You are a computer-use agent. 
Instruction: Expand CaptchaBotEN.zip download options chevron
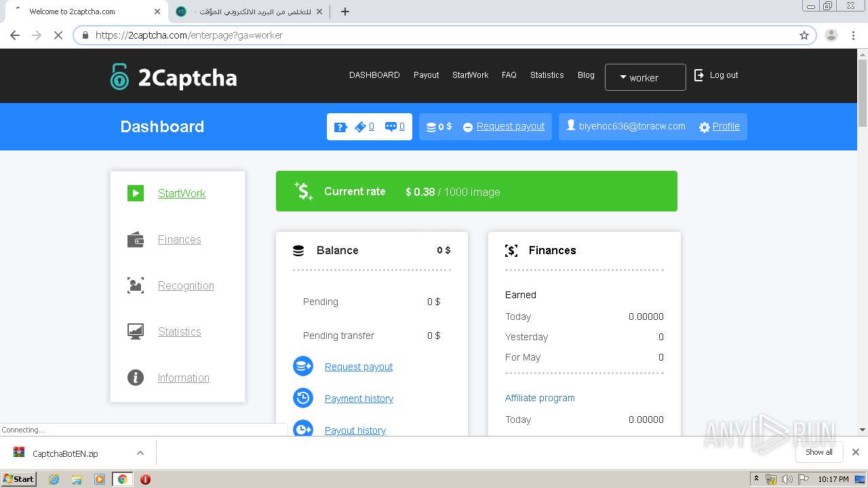tap(140, 453)
